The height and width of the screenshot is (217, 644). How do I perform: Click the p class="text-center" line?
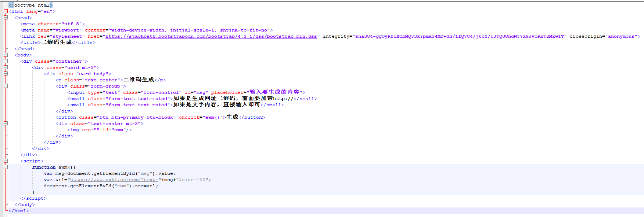[x=111, y=80]
